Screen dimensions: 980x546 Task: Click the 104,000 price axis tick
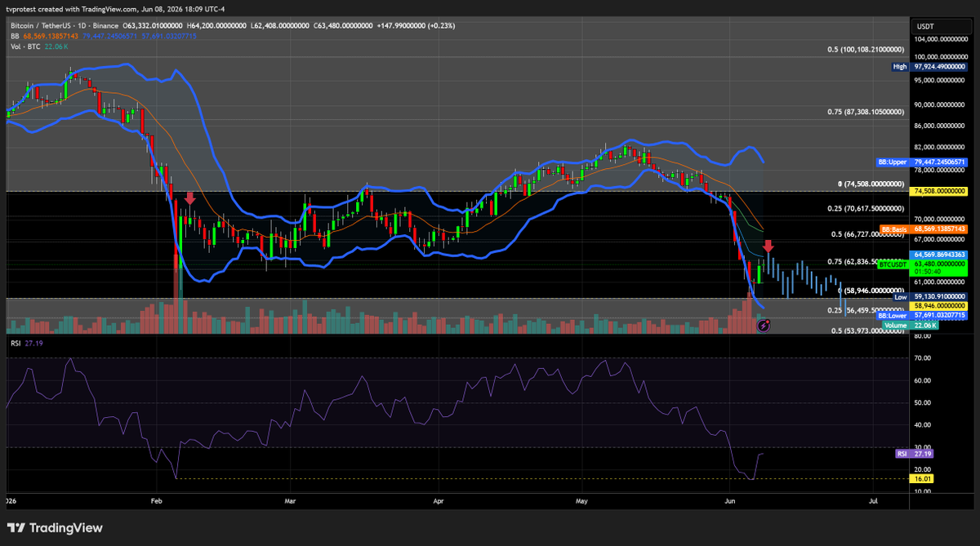(941, 39)
